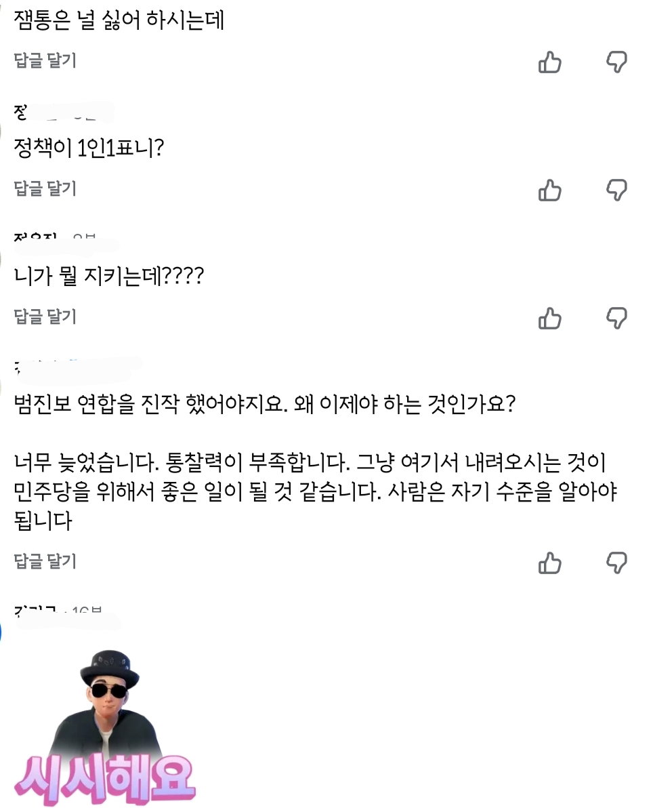Click the comment text '니가 뭘 지키는데????'
This screenshot has width=653, height=812.
108,276
